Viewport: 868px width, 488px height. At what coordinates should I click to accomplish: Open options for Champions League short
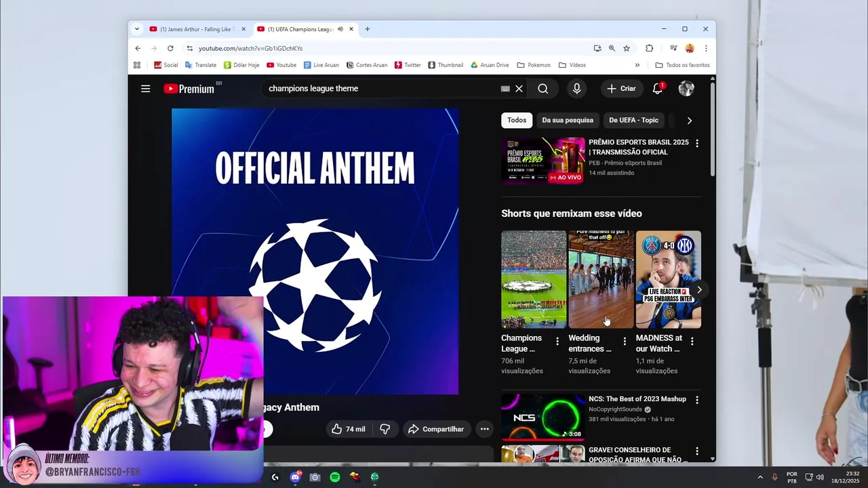point(557,342)
